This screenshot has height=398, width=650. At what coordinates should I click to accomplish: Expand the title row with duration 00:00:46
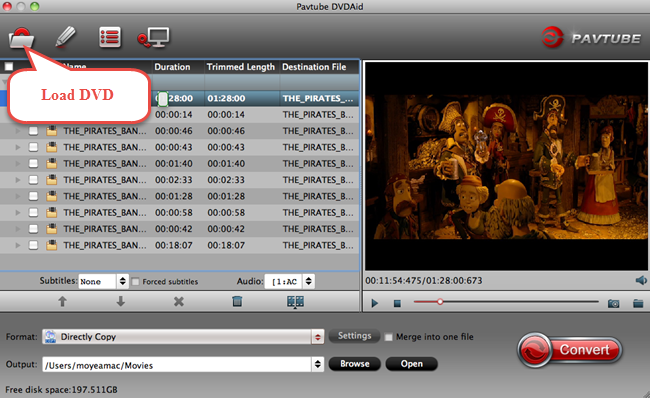click(18, 131)
